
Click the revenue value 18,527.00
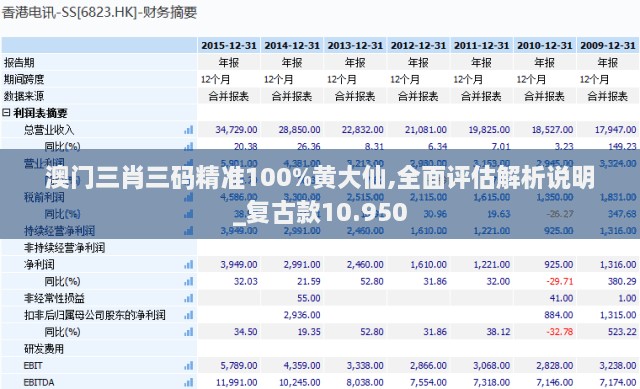(553, 130)
